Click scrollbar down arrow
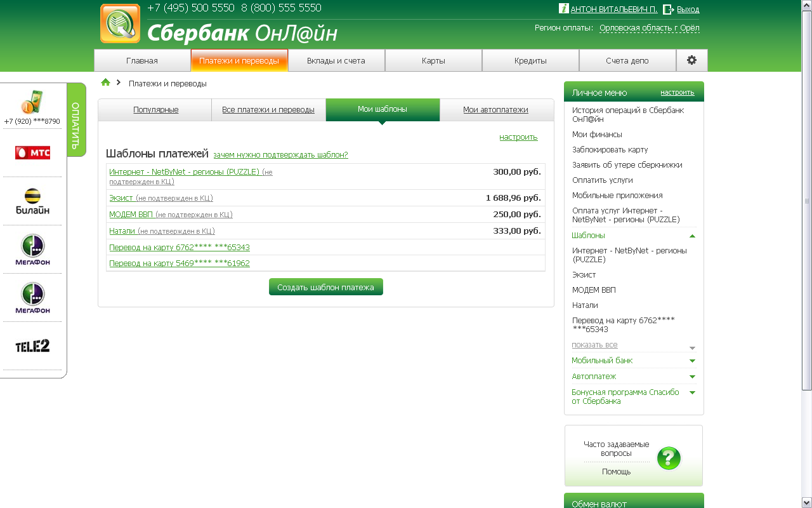The height and width of the screenshot is (508, 812). [807, 502]
